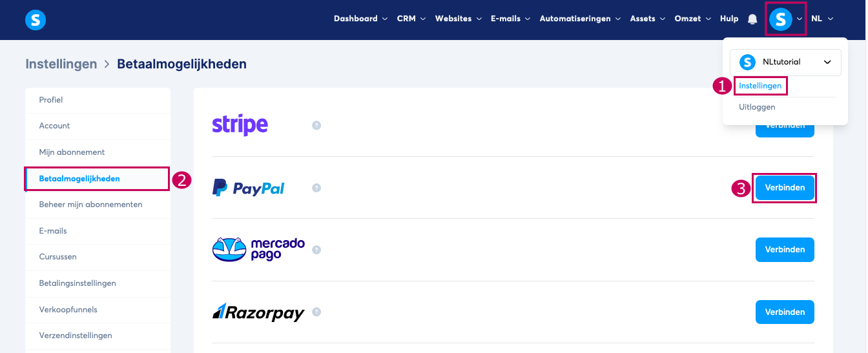Click the help icon next to Razorpay

point(316,312)
